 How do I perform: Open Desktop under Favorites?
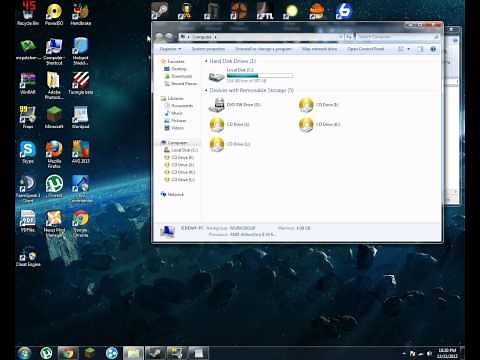(x=176, y=69)
